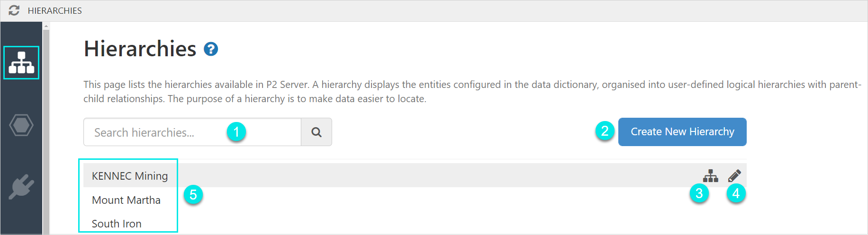Choose the South Iron hierarchy
Screen dimensions: 868x235
click(x=117, y=224)
